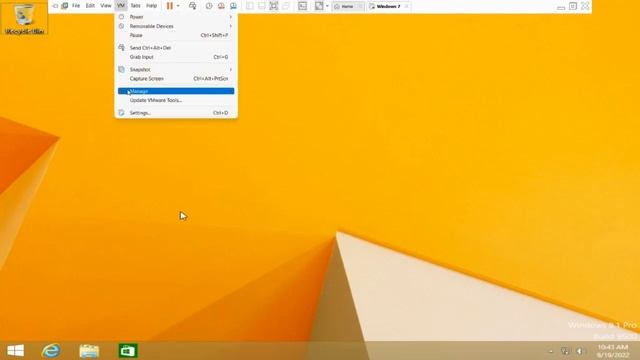Choose Capture Screen menu item
This screenshot has height=360, width=640.
coord(176,78)
